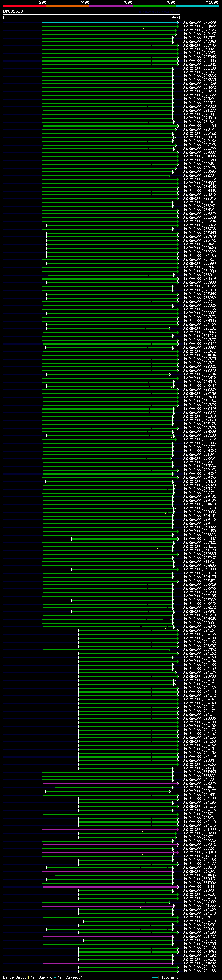Click UniRef100_Q8L4C1 label
Viewport: 222px width, 980px height.
(199, 351)
